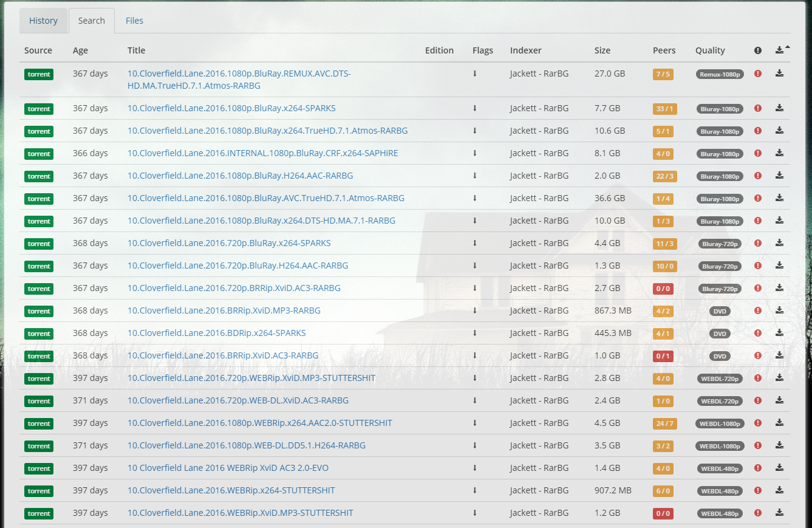Sort results by the Age column

pos(80,50)
